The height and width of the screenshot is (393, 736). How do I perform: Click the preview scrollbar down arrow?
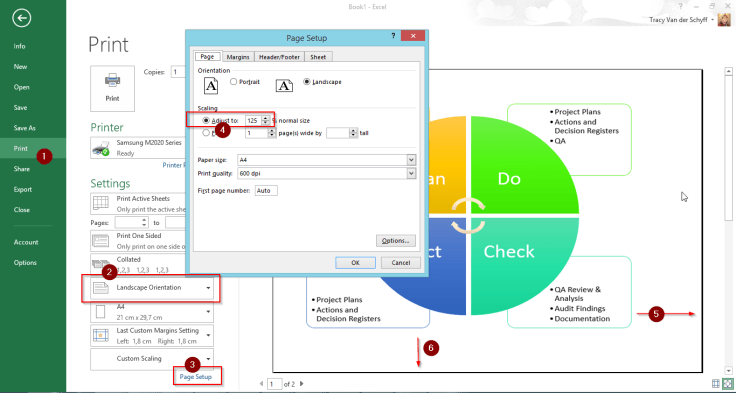(729, 370)
